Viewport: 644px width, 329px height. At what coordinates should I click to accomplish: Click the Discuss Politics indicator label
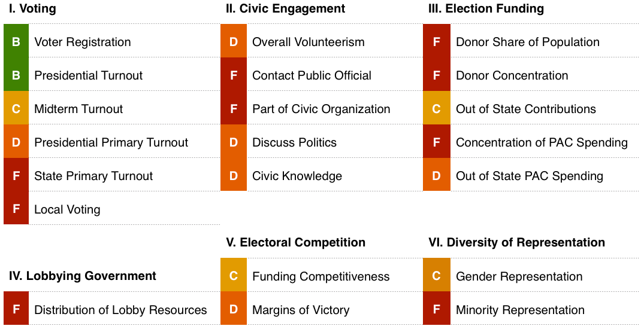(294, 142)
